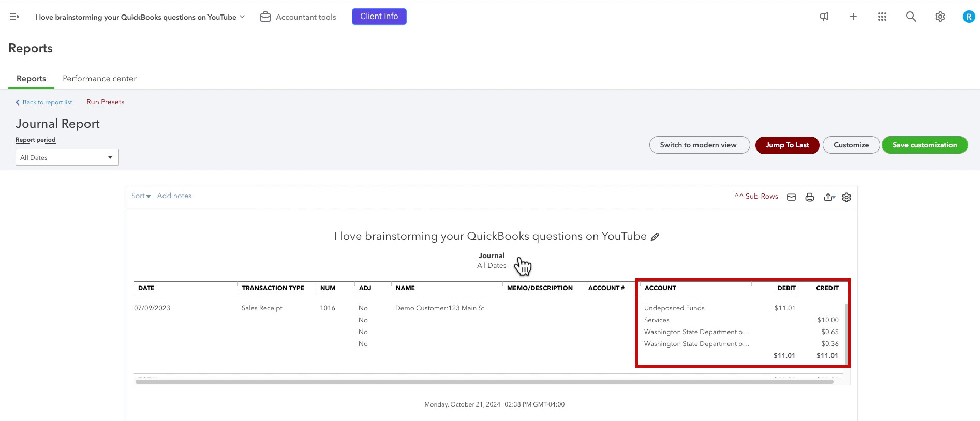Click the Jump To Last button
This screenshot has width=980, height=421.
point(787,145)
